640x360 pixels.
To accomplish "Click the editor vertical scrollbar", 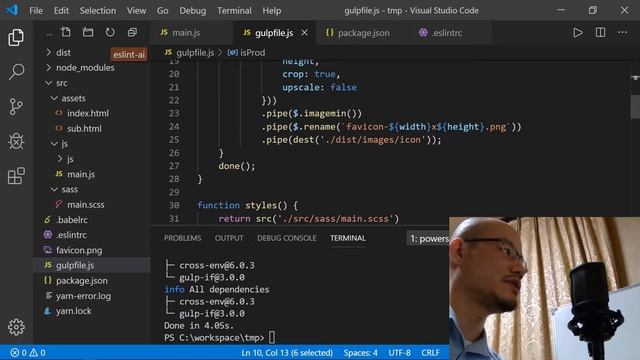I will point(635,106).
